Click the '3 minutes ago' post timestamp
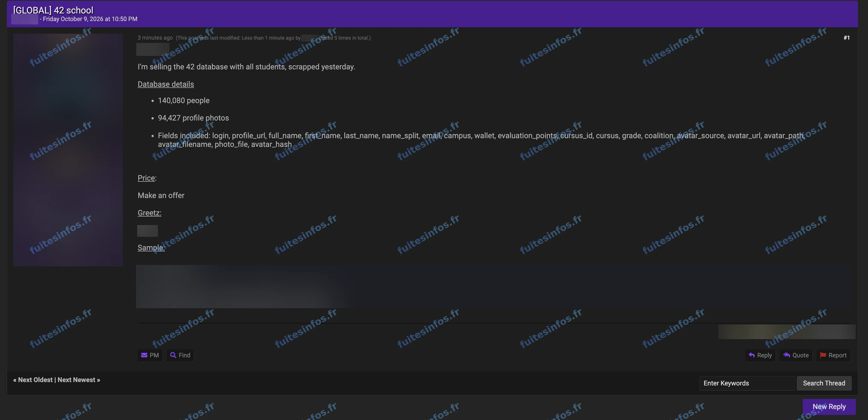868x420 pixels. tap(155, 38)
